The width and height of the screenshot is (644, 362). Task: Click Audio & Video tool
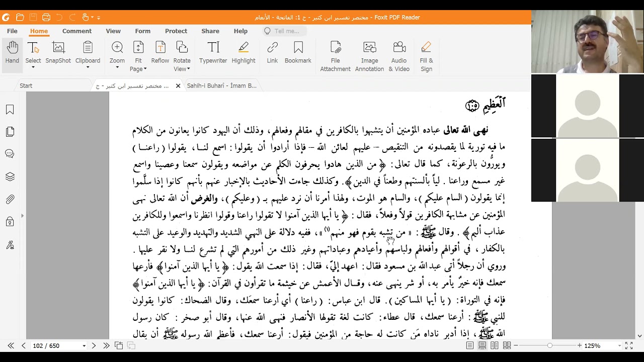click(399, 56)
